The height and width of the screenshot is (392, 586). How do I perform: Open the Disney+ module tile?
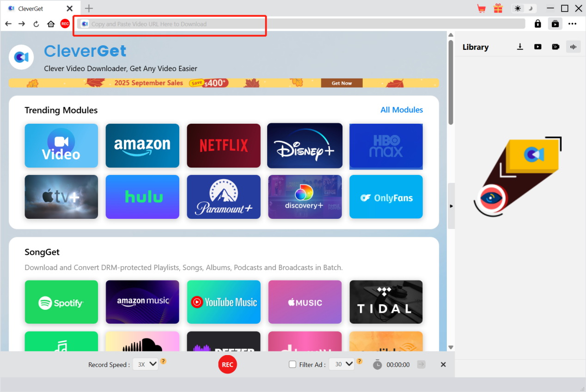click(x=305, y=145)
